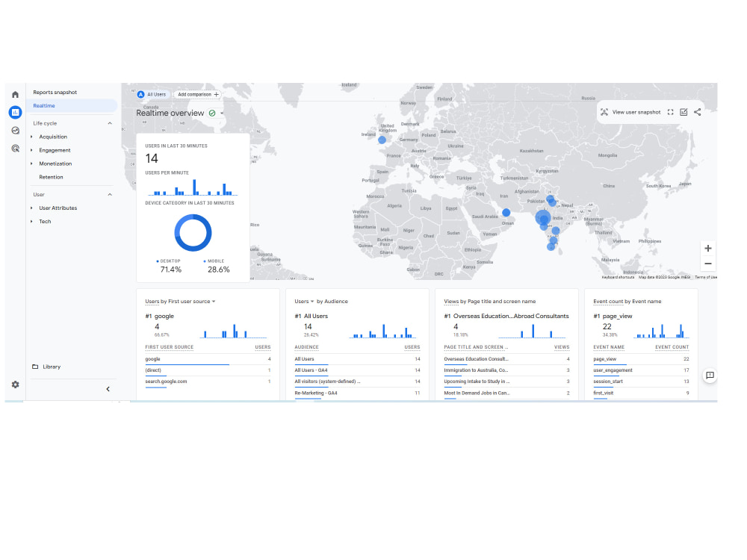Open Library in sidebar
Screen dimensions: 747x560
coord(52,367)
